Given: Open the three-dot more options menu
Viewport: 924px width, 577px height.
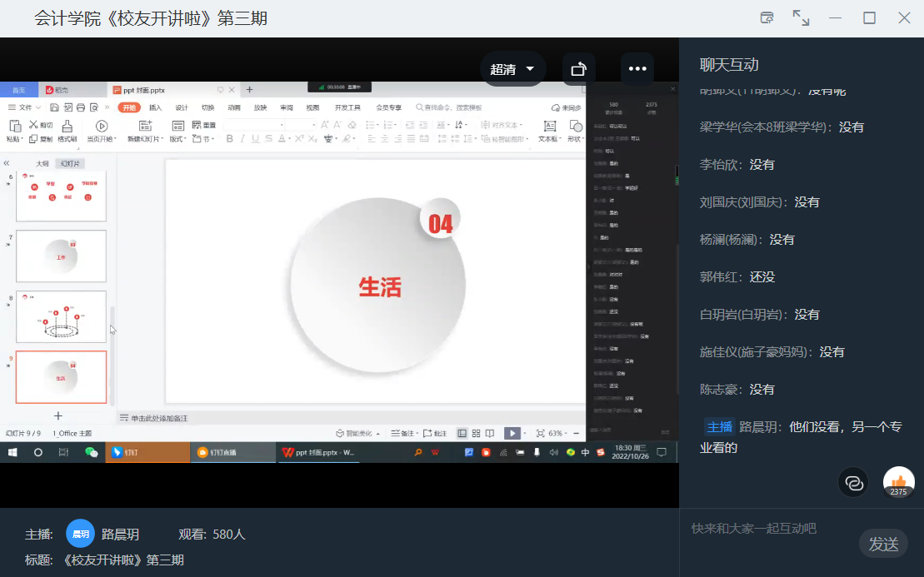Looking at the screenshot, I should [x=637, y=69].
